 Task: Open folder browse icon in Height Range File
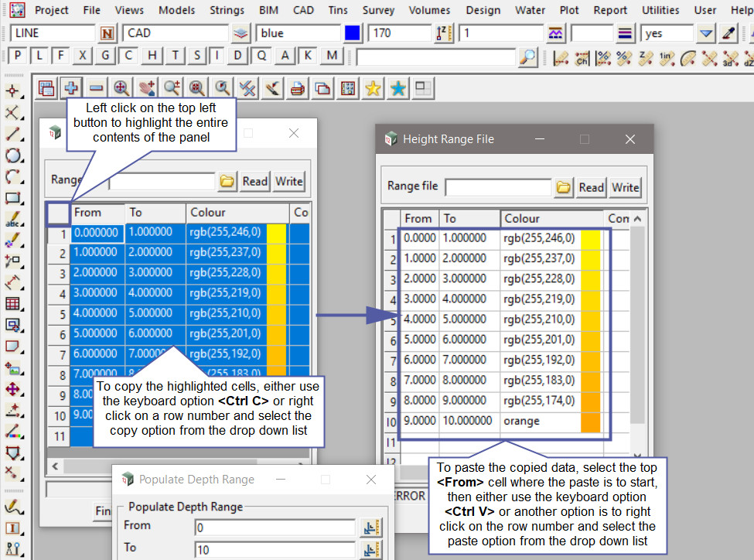[564, 187]
